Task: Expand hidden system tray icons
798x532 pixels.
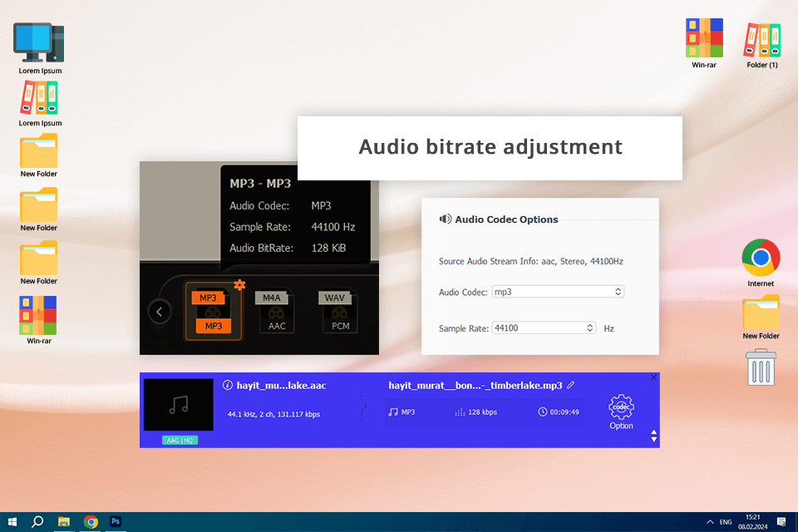Action: 709,522
